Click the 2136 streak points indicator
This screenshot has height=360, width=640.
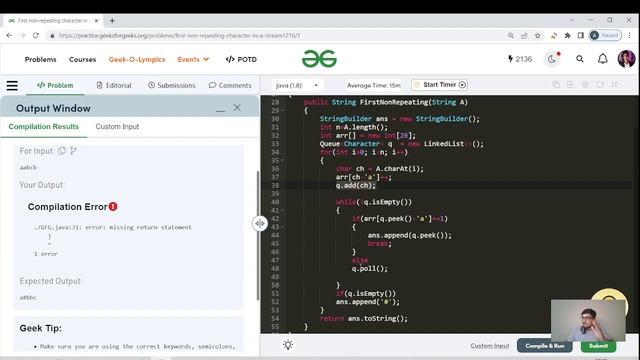(x=520, y=59)
